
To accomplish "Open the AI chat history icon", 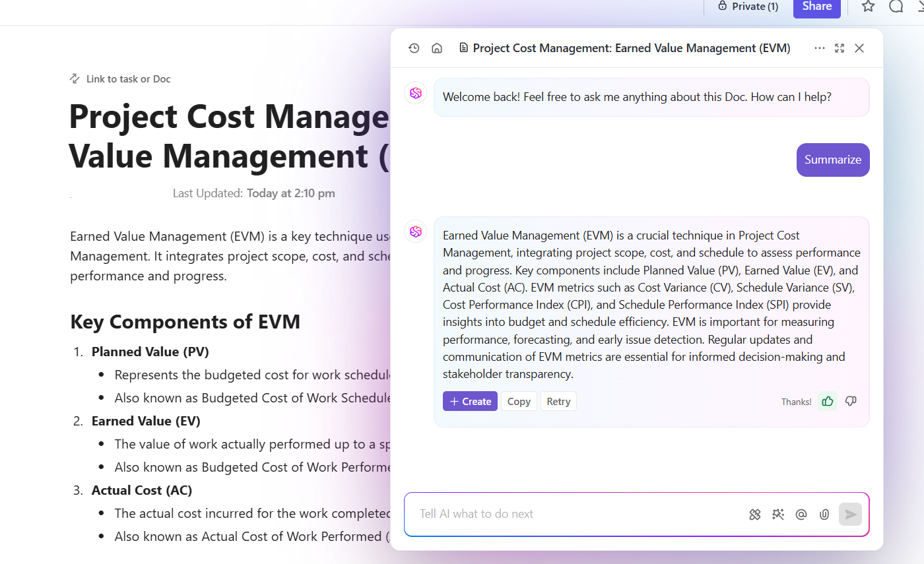I will (x=414, y=48).
